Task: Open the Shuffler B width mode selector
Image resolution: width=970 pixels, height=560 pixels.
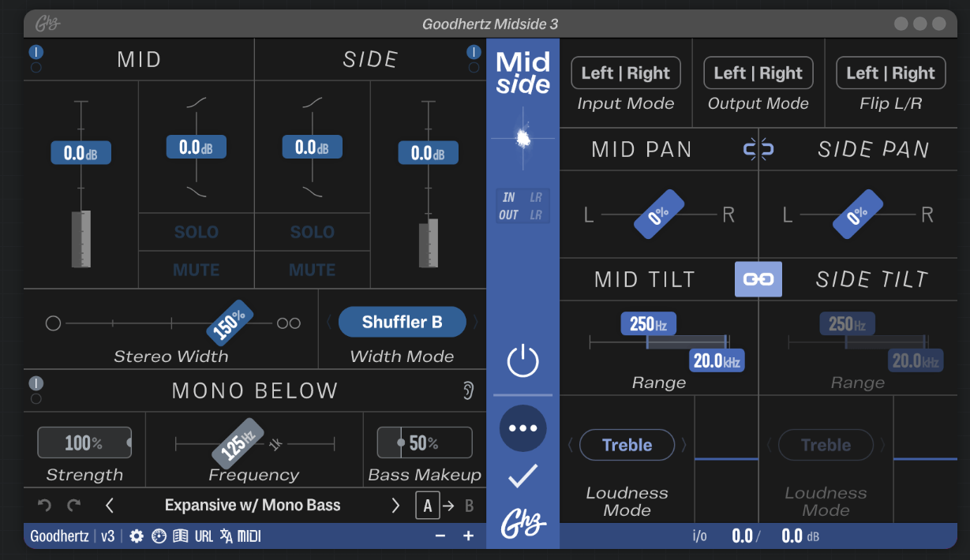Action: click(x=402, y=322)
